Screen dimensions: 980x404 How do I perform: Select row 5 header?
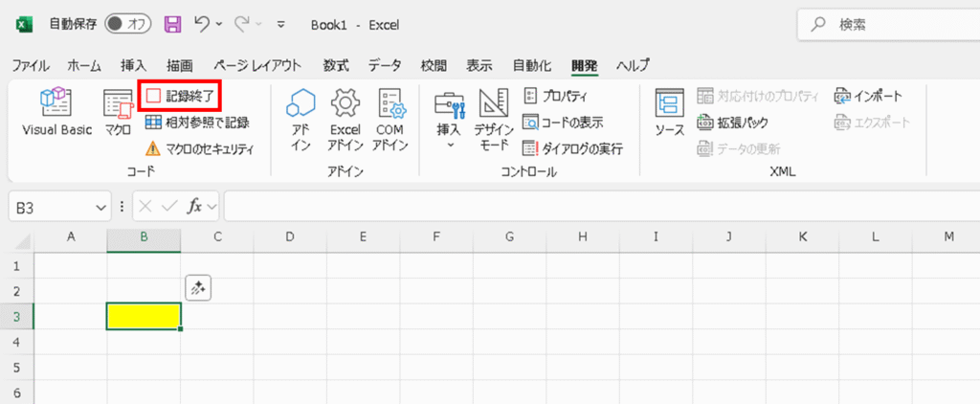point(17,367)
